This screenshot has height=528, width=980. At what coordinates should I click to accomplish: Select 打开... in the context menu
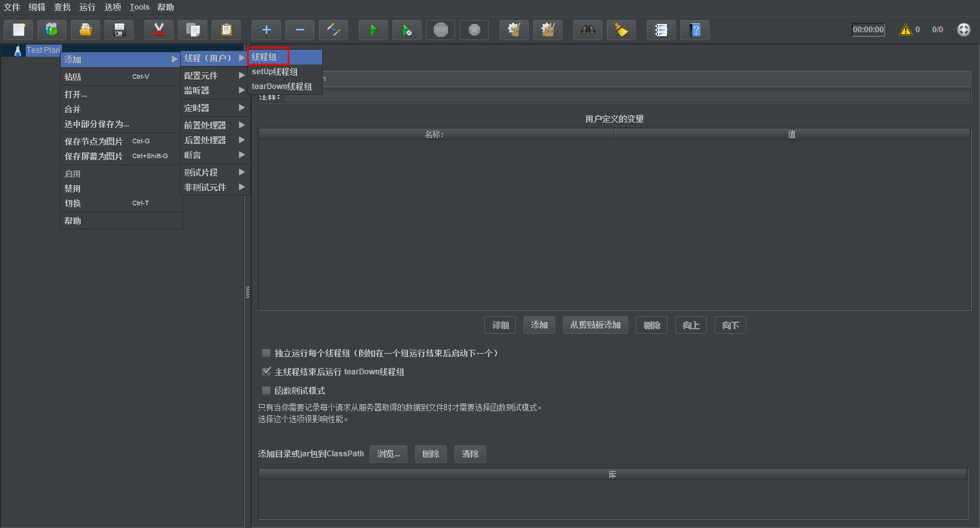tap(121, 94)
